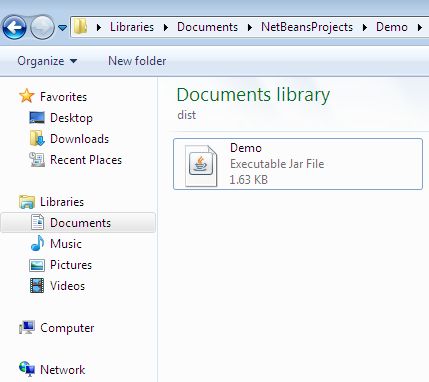Select Favorites in the navigation pane
The width and height of the screenshot is (429, 382).
pyautogui.click(x=63, y=97)
